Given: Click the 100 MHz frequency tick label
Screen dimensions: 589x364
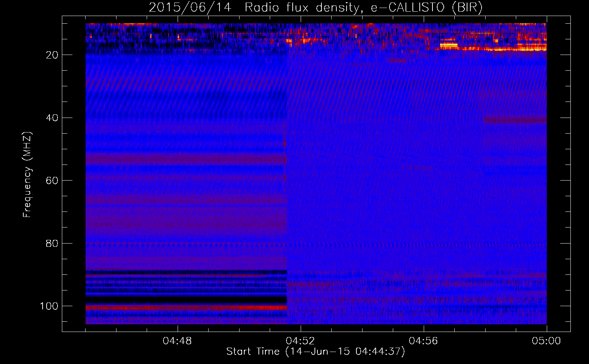Looking at the screenshot, I should pos(49,306).
